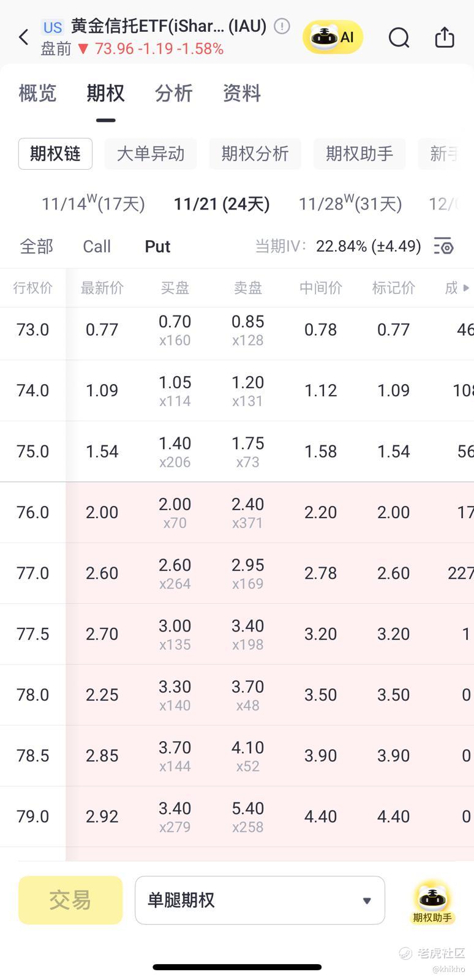Switch to the 分析 tab

coord(173,93)
